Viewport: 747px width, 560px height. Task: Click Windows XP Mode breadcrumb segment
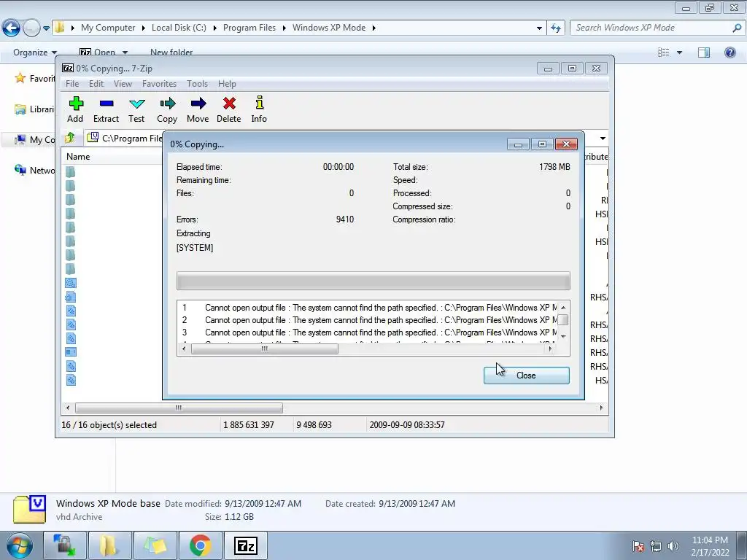pos(329,28)
